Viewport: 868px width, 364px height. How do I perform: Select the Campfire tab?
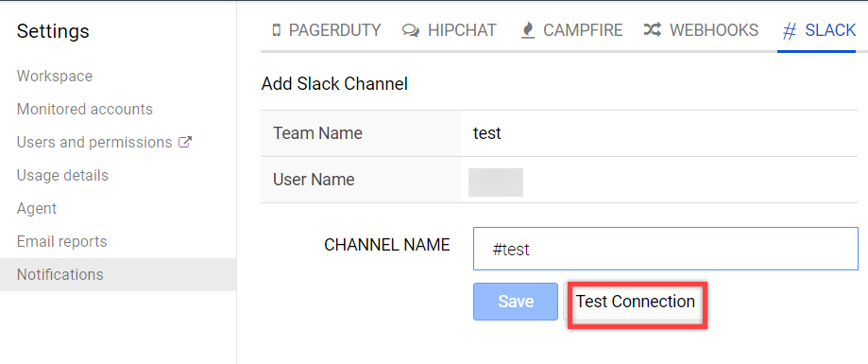572,30
